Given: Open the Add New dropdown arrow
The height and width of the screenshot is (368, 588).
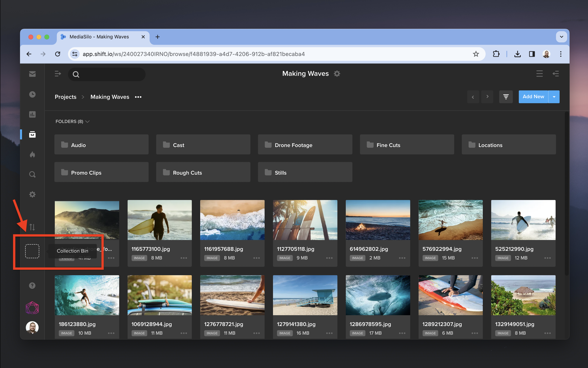Looking at the screenshot, I should tap(554, 97).
